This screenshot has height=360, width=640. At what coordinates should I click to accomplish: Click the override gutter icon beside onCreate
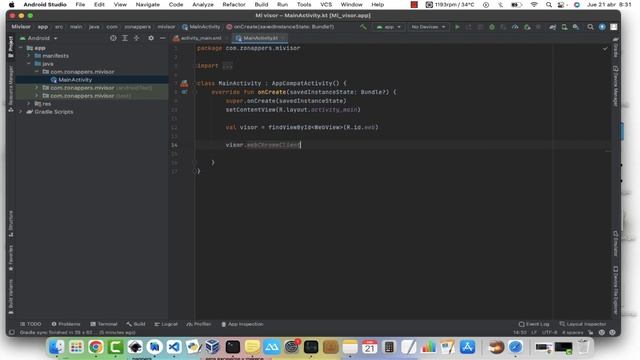pyautogui.click(x=184, y=92)
